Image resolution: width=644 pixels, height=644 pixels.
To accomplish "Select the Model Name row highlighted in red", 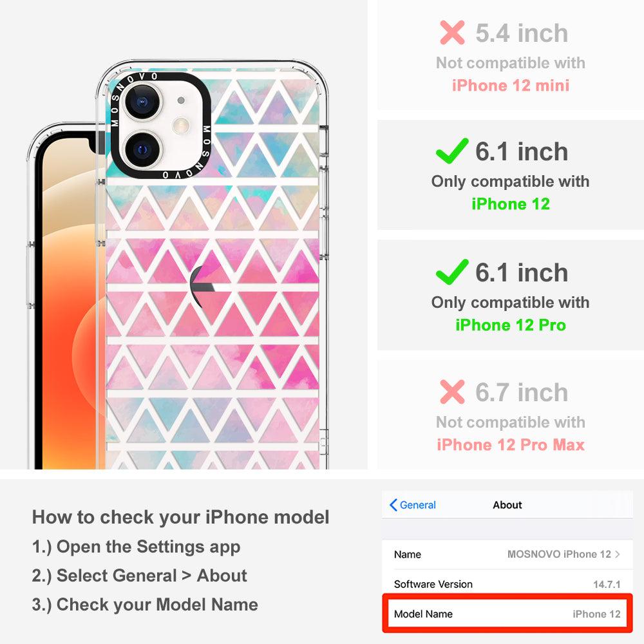I will pyautogui.click(x=507, y=614).
